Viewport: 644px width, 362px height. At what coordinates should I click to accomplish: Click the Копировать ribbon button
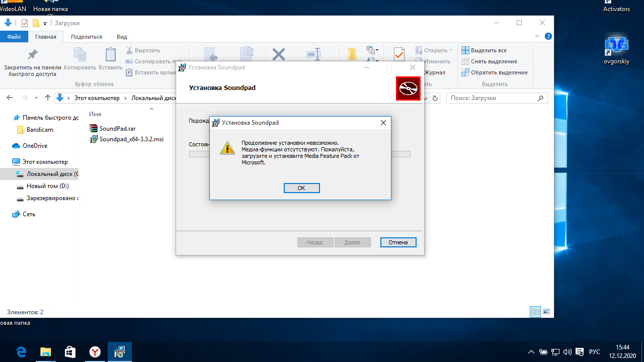pyautogui.click(x=80, y=59)
